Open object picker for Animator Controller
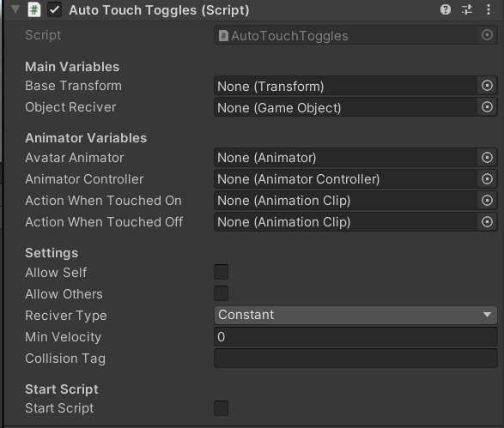Viewport: 504px width, 428px height. click(487, 179)
